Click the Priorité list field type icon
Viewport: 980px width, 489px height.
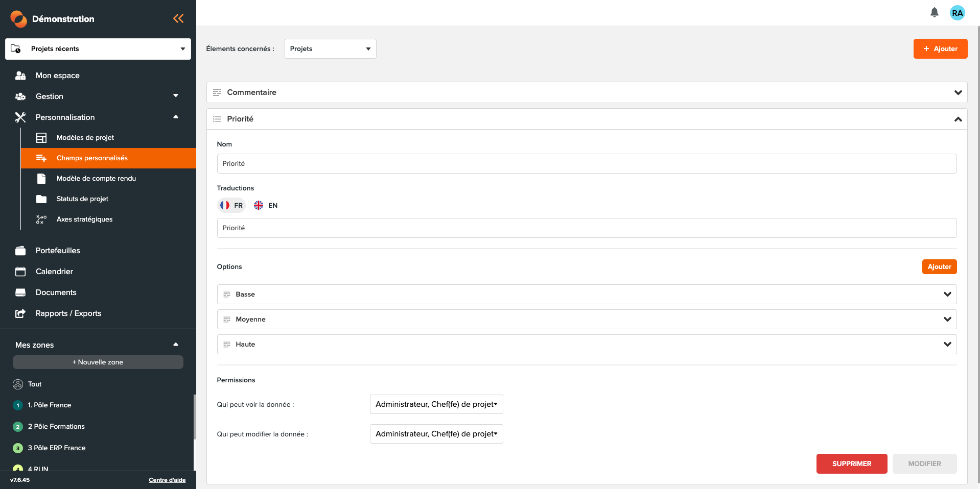tap(217, 119)
